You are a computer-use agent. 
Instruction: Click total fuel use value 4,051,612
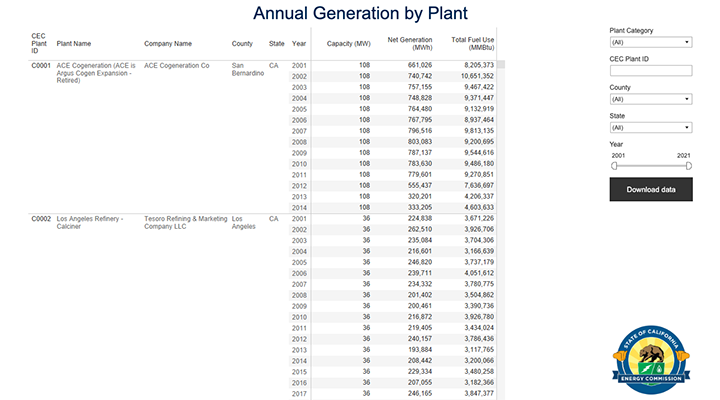coord(479,273)
